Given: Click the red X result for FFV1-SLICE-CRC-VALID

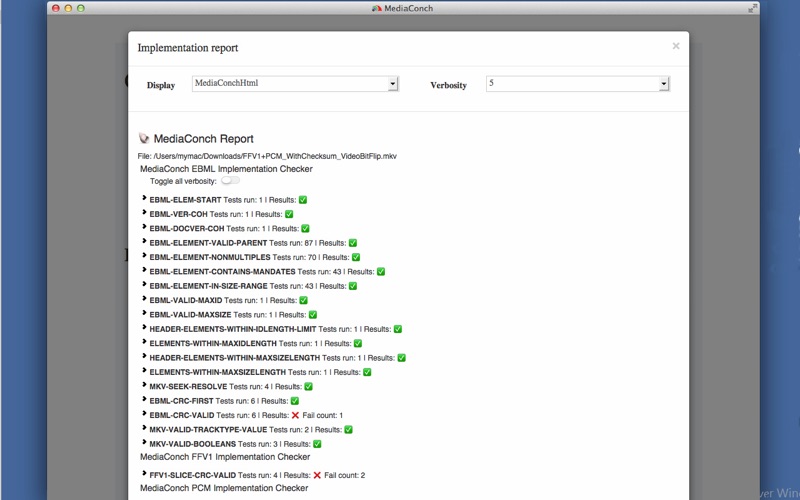Looking at the screenshot, I should coord(317,475).
